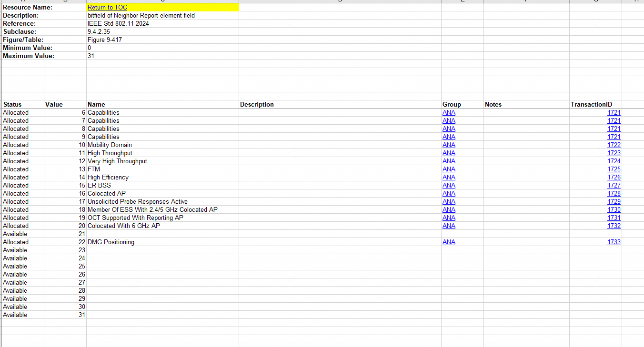
Task: Click the IEEE Std 802.11-2024 reference cell
Action: click(x=118, y=24)
